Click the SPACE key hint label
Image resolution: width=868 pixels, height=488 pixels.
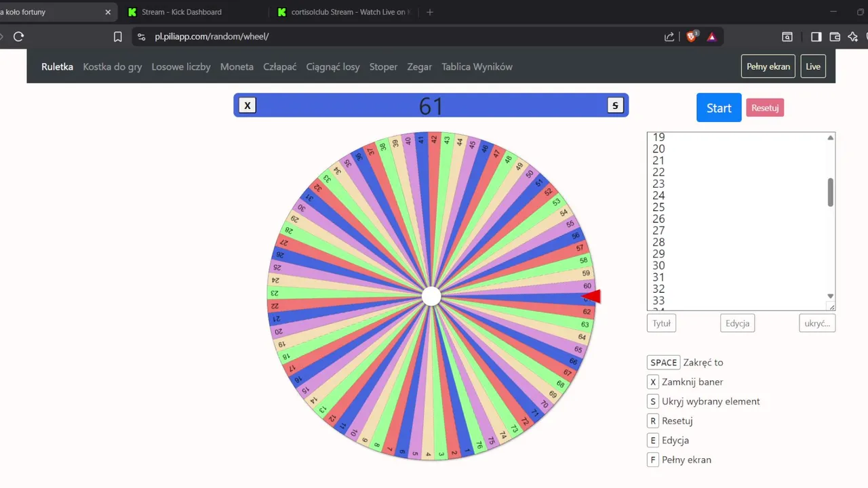tap(664, 363)
